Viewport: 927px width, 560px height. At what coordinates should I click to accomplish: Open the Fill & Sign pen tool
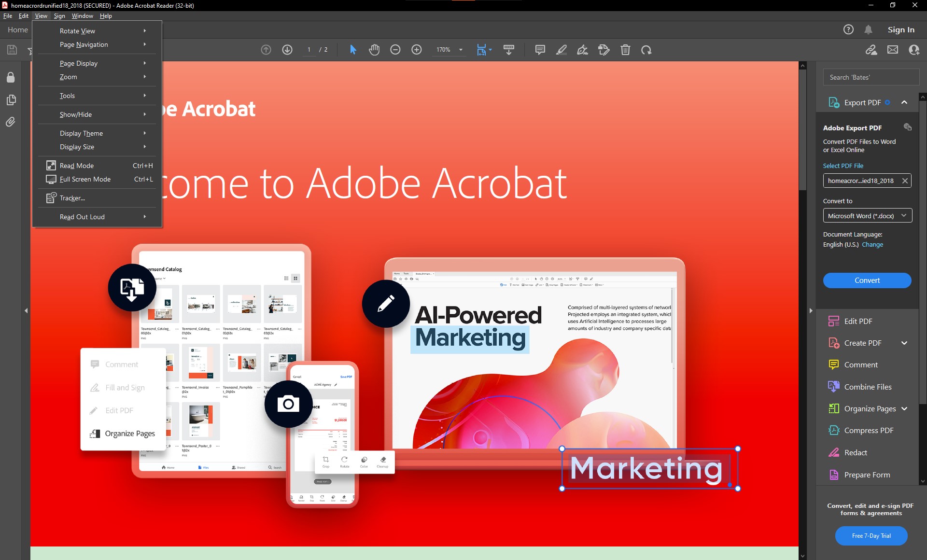click(x=583, y=50)
